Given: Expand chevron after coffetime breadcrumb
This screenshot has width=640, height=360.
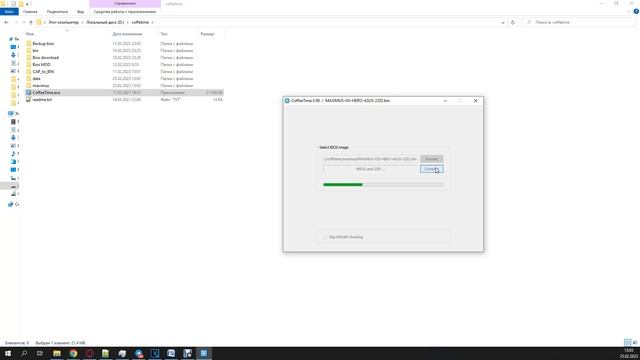Looking at the screenshot, I should pyautogui.click(x=152, y=22).
